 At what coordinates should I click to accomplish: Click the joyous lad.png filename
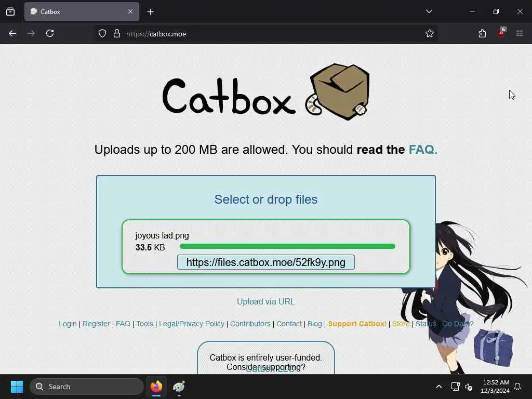click(x=162, y=235)
